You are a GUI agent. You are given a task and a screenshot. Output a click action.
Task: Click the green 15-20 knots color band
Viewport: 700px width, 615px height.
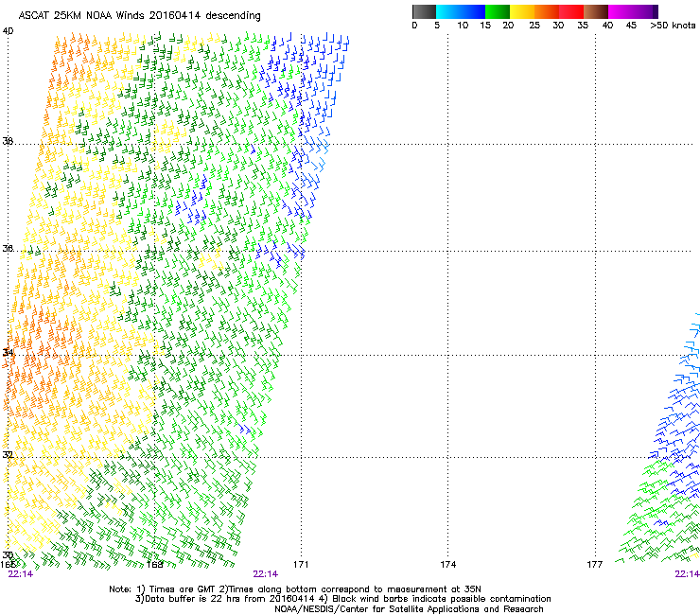point(498,11)
